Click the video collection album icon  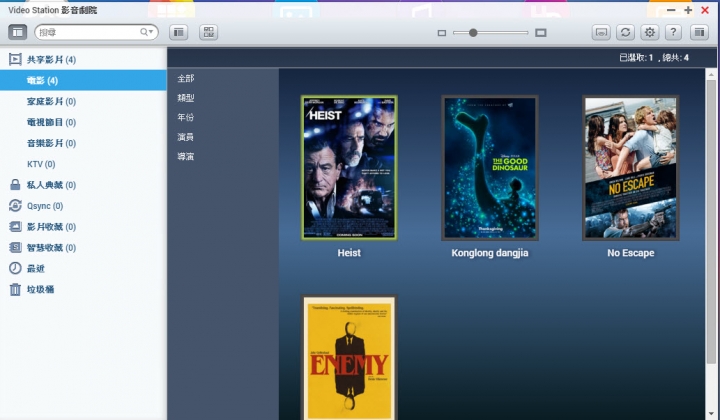pyautogui.click(x=15, y=226)
